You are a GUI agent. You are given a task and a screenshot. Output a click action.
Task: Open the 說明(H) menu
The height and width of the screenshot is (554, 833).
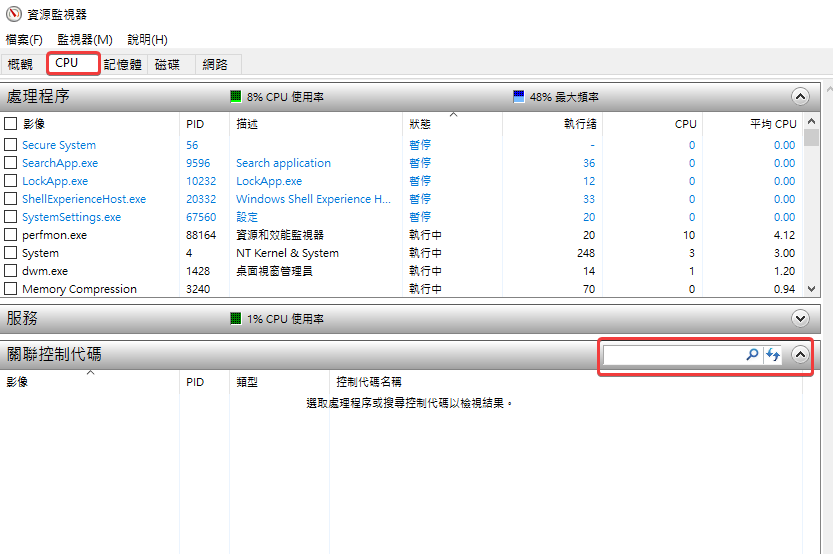147,39
